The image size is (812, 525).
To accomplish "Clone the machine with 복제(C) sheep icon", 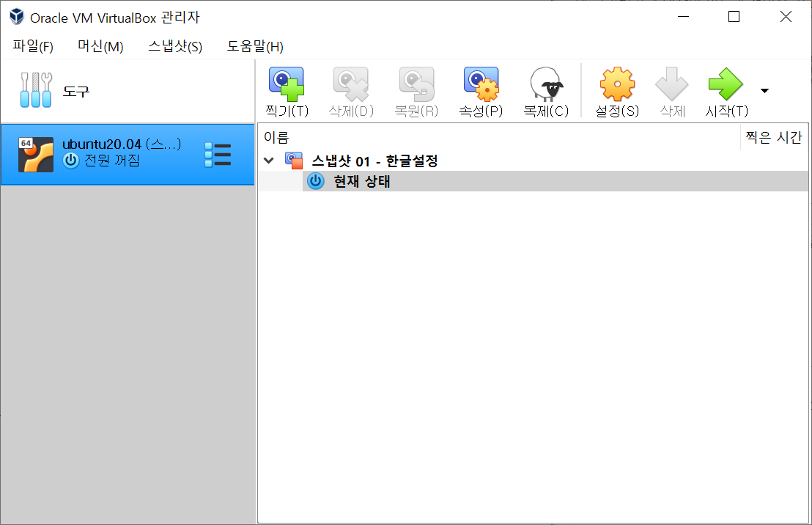I will (546, 92).
